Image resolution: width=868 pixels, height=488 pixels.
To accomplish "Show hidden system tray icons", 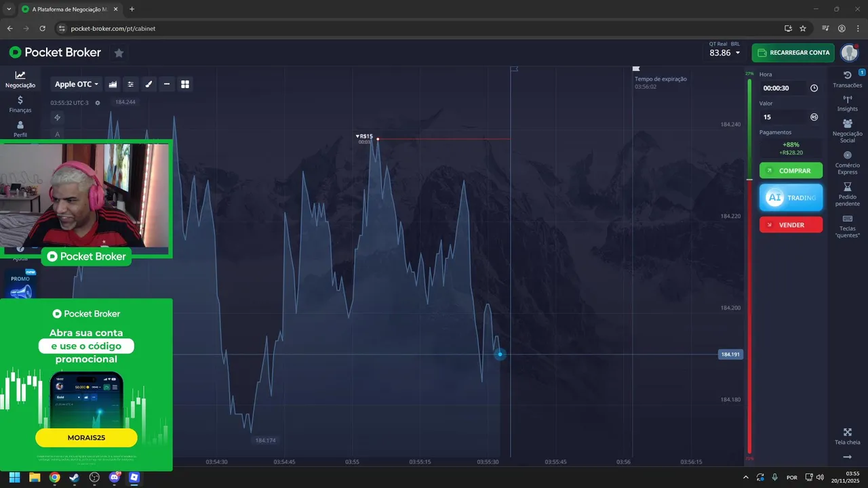I will click(x=746, y=477).
